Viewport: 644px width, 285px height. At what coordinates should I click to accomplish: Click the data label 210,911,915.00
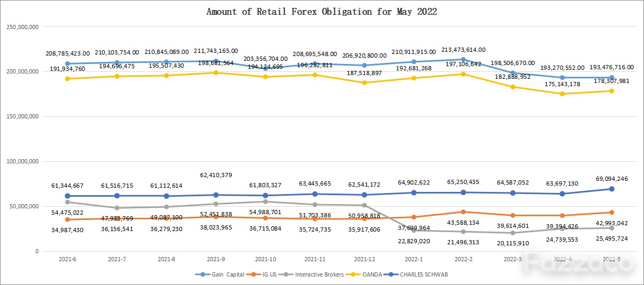[x=414, y=52]
